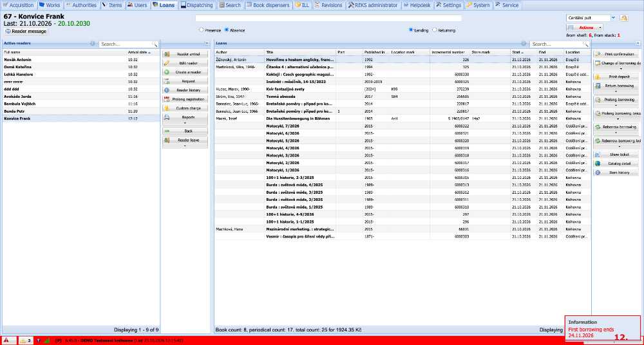Click the Reader arrival door icon
Image resolution: width=644 pixels, height=345 pixels.
167,54
